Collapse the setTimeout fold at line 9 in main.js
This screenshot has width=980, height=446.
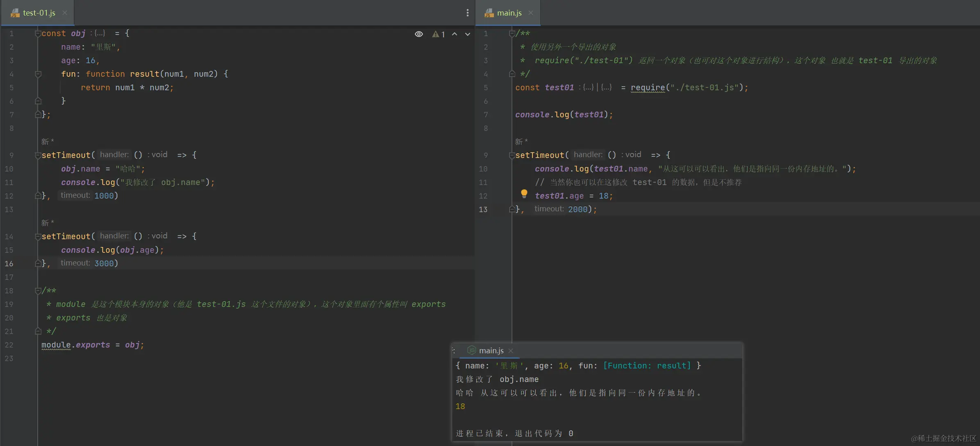coord(512,155)
